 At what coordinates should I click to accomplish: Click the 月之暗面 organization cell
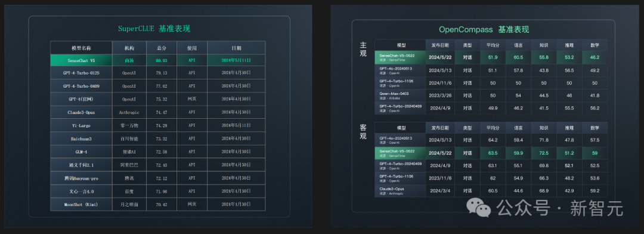(129, 204)
